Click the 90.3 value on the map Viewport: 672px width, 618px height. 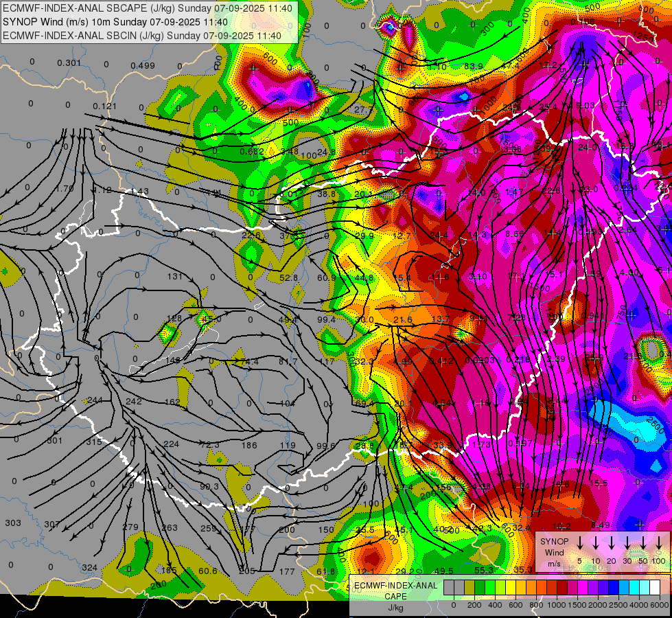tap(209, 486)
